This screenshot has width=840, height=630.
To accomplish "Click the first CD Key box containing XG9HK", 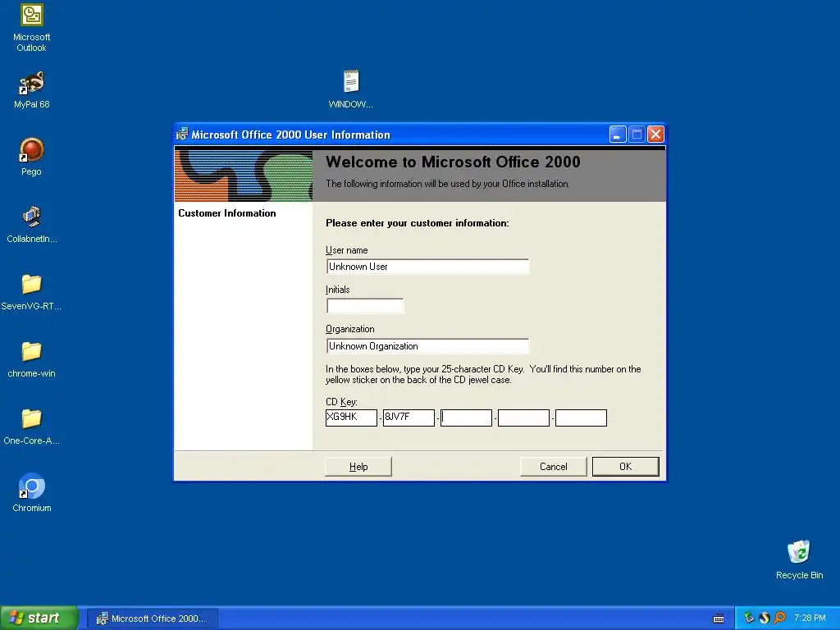I will [x=351, y=418].
